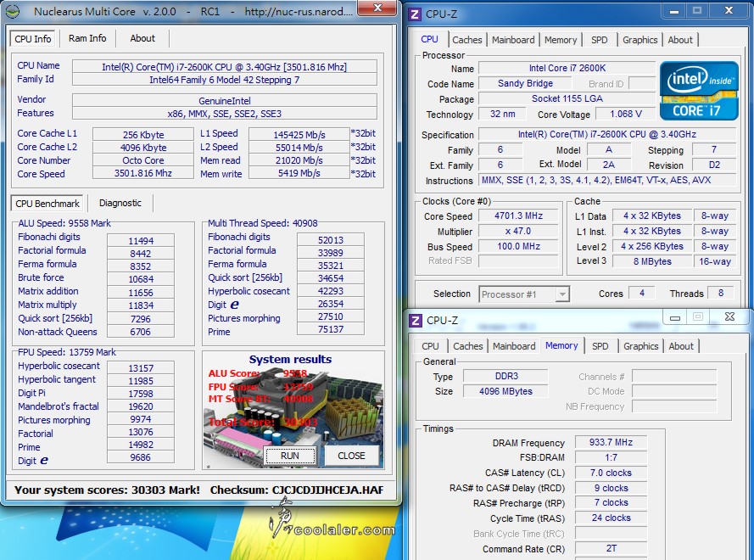Click the Multi Thread Hyperbolic cosecant score 42293

click(x=331, y=291)
